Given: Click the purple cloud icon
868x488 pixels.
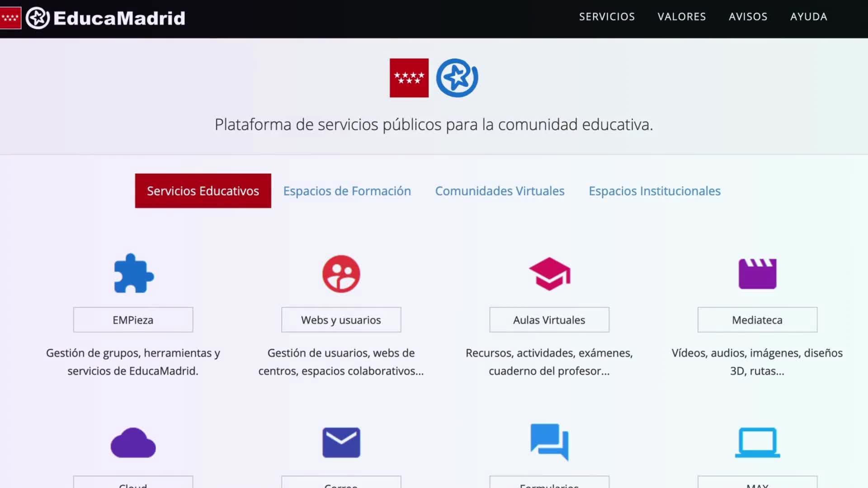Looking at the screenshot, I should [x=133, y=443].
